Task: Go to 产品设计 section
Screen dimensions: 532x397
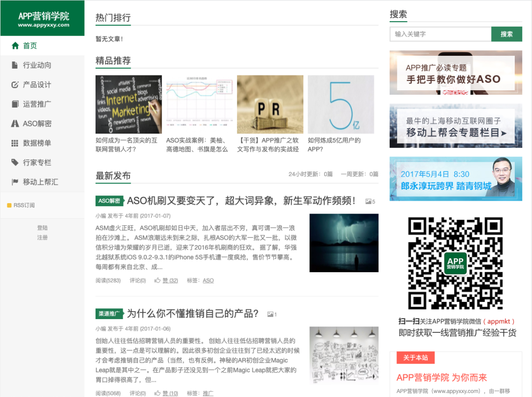Action: click(42, 84)
